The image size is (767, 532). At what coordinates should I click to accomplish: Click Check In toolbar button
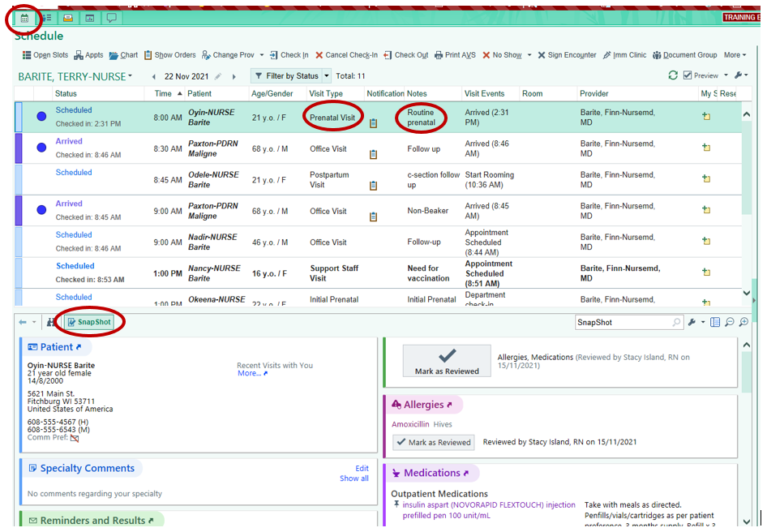point(289,55)
